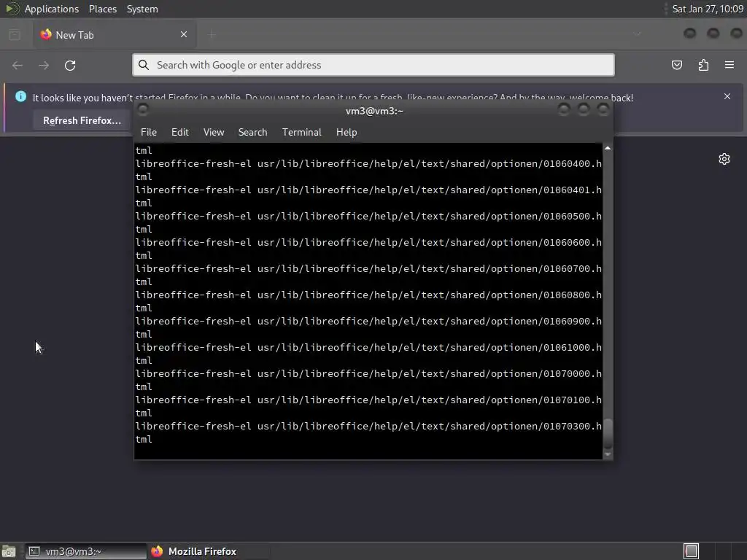Click the info icon in notification bar

tap(20, 96)
